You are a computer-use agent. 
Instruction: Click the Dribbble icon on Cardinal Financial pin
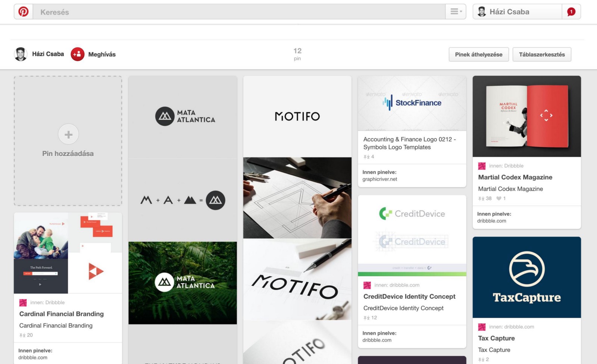23,303
